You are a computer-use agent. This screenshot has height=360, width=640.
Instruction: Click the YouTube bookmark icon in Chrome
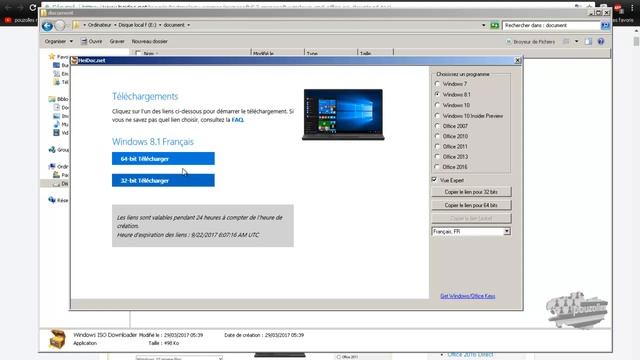(8, 20)
